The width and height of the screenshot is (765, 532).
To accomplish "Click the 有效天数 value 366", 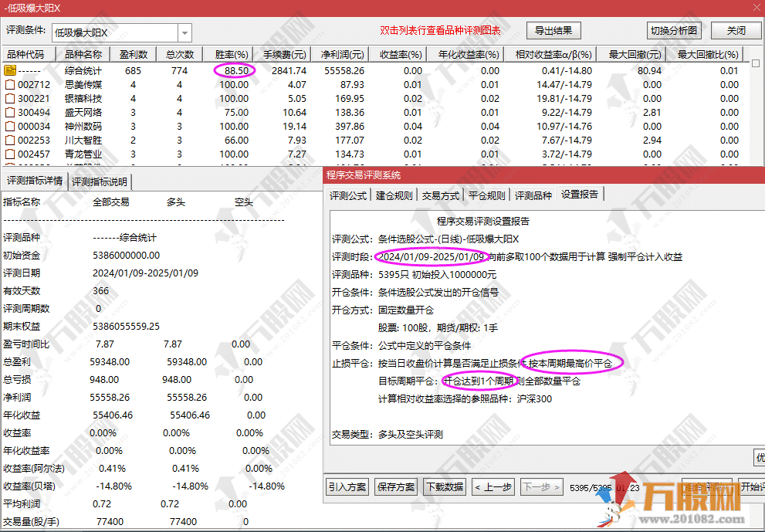I will [100, 291].
